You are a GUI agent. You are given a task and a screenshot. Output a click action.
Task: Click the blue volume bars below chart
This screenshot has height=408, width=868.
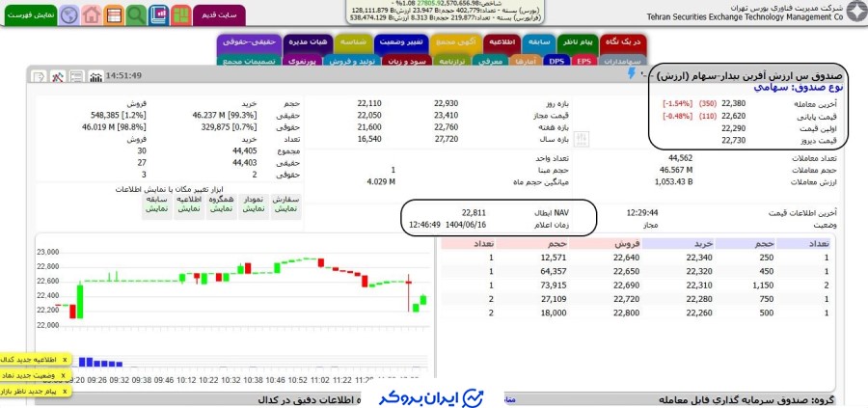click(x=96, y=362)
